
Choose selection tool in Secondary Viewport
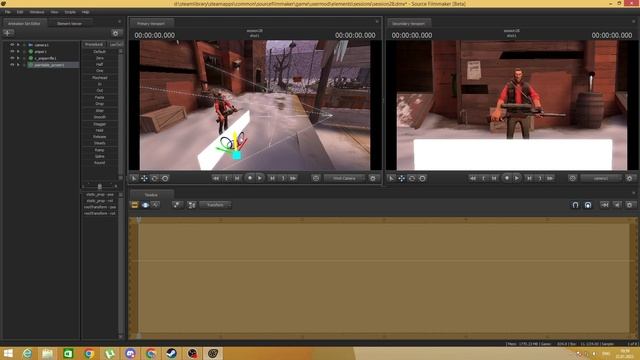[x=391, y=178]
